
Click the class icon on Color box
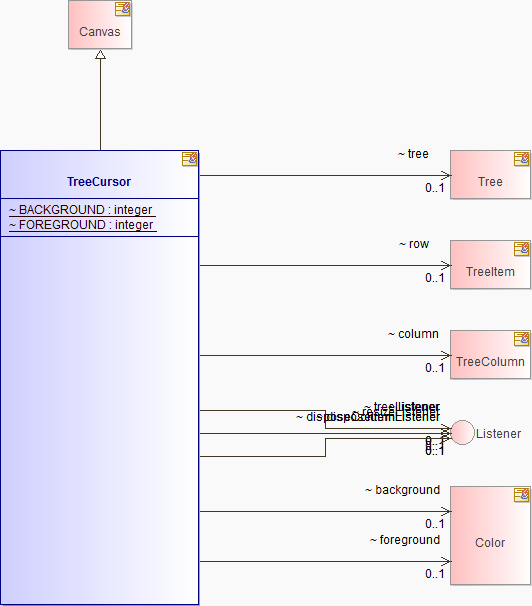click(522, 495)
